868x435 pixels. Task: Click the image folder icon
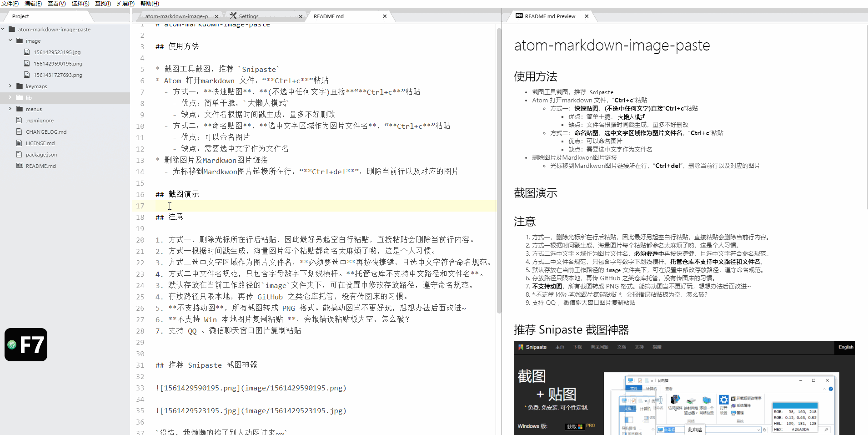pos(20,40)
